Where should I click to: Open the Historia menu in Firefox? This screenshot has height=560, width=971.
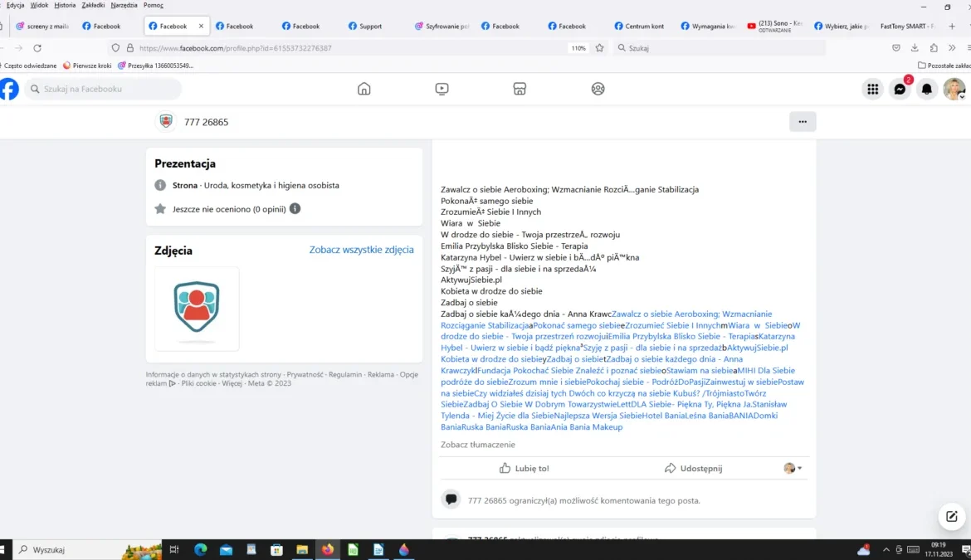[65, 5]
